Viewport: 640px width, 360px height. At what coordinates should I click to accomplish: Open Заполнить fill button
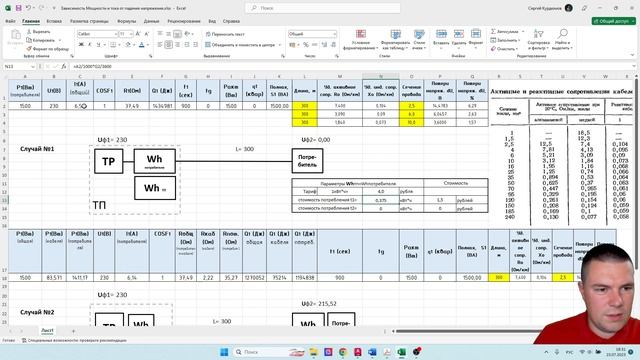(505, 40)
